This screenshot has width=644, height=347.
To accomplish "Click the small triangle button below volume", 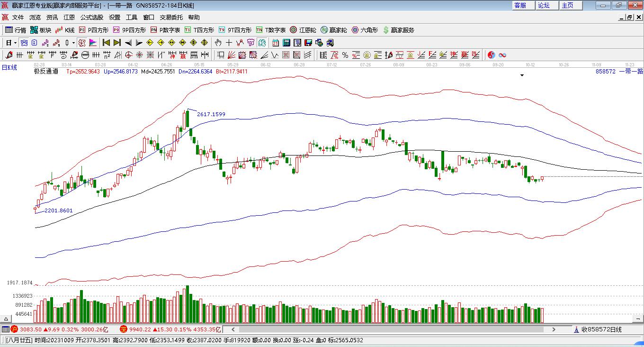I will [6, 319].
